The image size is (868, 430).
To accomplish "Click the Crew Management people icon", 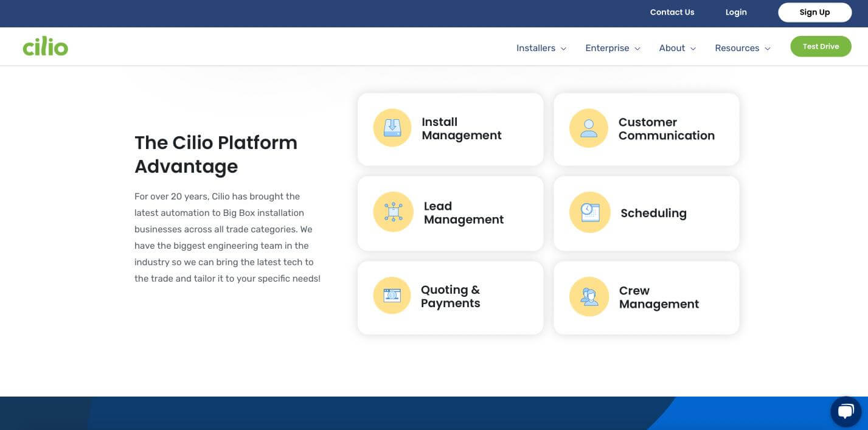I will coord(589,297).
